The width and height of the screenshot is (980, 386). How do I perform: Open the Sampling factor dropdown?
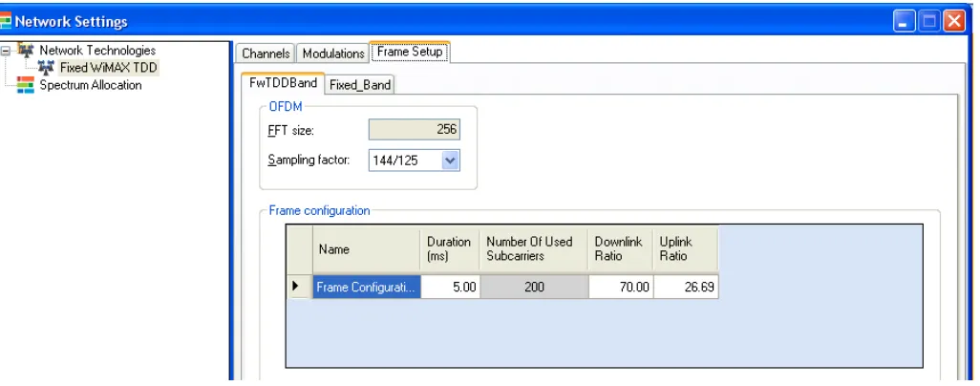[451, 161]
